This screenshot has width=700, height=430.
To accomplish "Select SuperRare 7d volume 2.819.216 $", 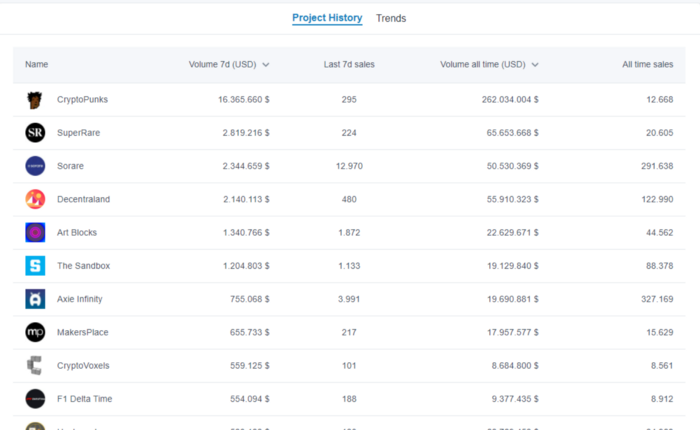I will 246,133.
